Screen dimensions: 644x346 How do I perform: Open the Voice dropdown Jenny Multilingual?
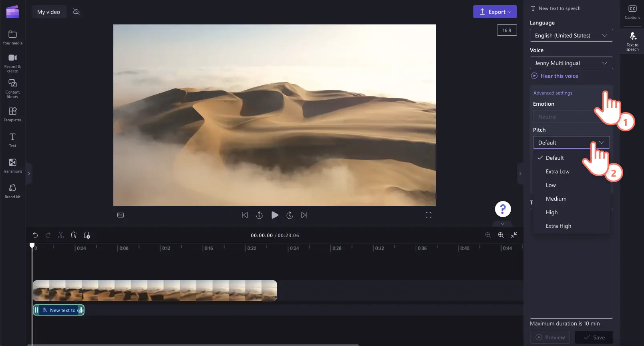pos(571,63)
